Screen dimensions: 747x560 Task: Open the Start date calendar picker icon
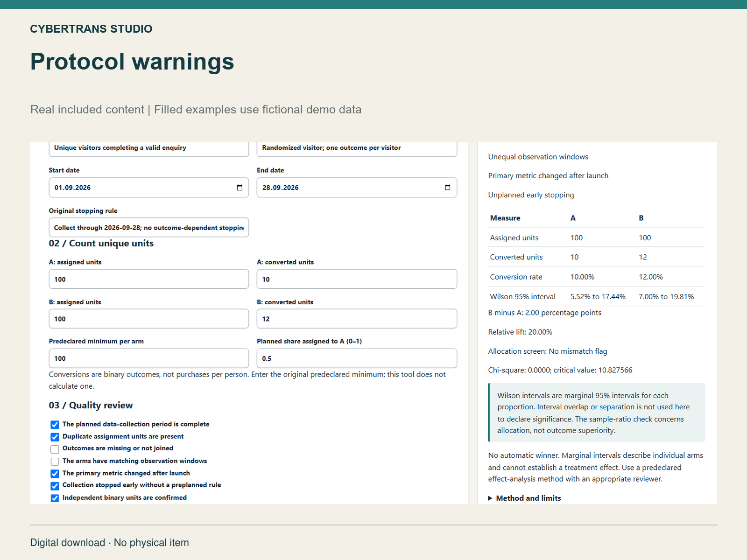[x=240, y=188]
